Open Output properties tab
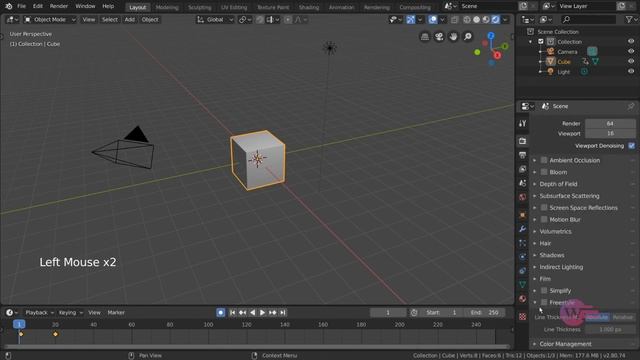The height and width of the screenshot is (360, 640). [x=522, y=155]
